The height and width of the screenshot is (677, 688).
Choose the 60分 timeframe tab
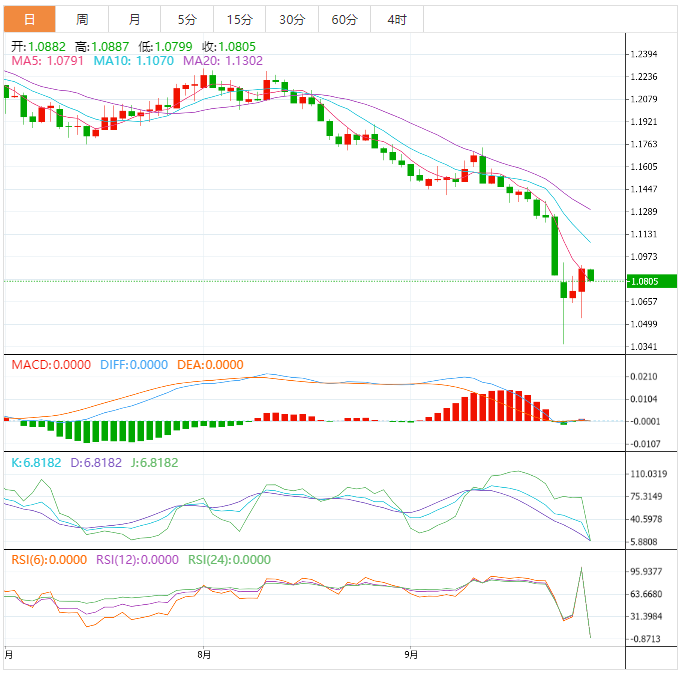coord(344,19)
